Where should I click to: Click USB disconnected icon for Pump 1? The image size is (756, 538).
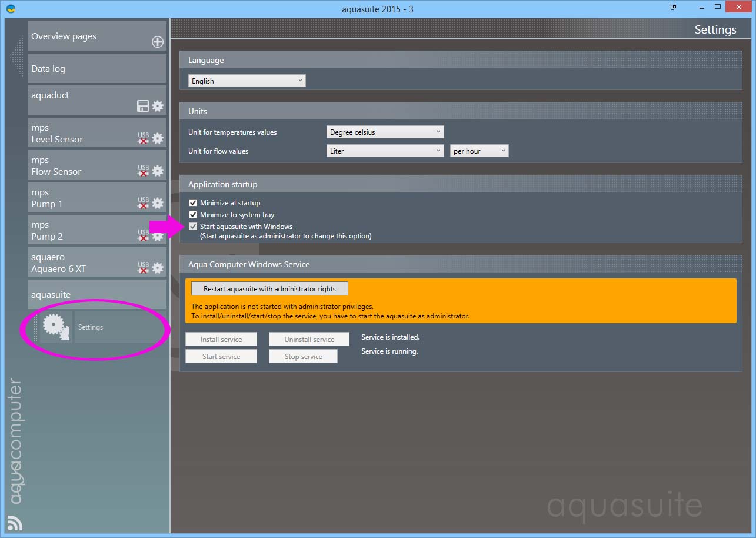(143, 203)
